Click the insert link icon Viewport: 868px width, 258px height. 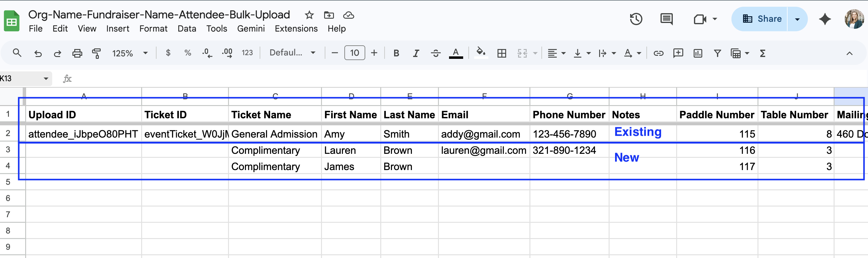(x=658, y=53)
